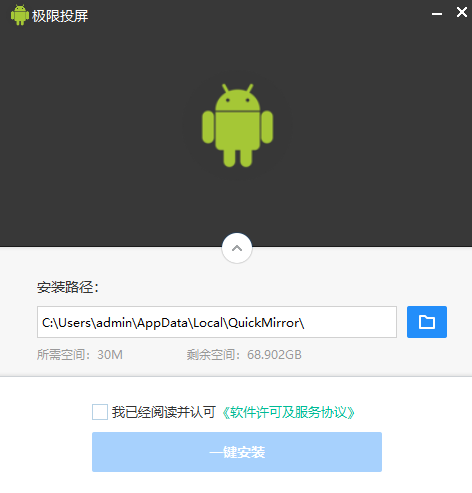This screenshot has height=493, width=472.
Task: Click the C:\Users portion of install path
Action: tap(66, 323)
